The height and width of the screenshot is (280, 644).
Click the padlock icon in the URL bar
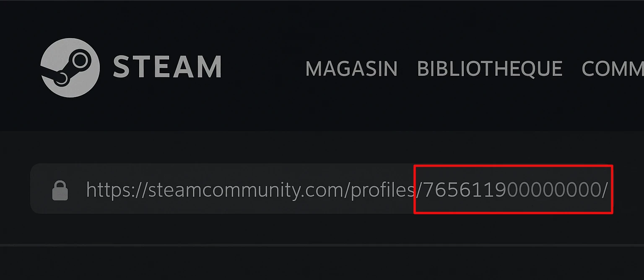pyautogui.click(x=60, y=190)
